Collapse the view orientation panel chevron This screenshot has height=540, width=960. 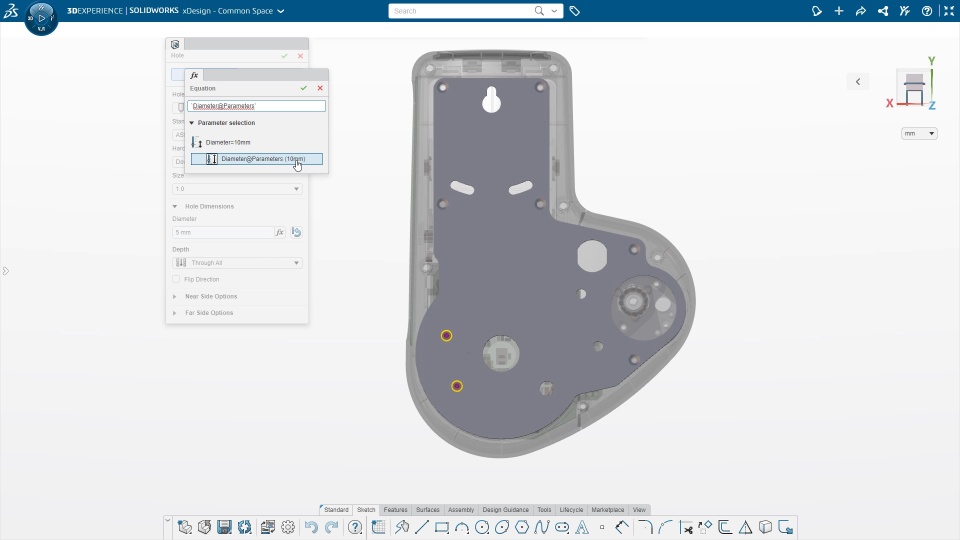click(x=858, y=81)
